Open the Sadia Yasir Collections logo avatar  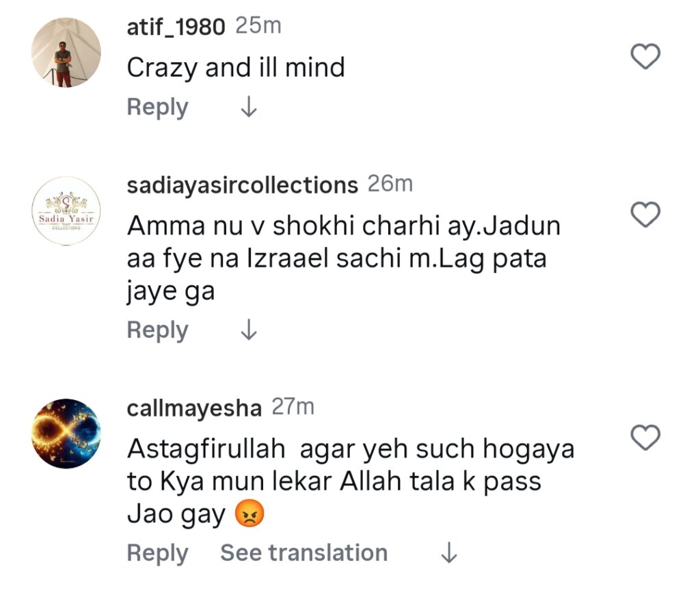click(66, 211)
